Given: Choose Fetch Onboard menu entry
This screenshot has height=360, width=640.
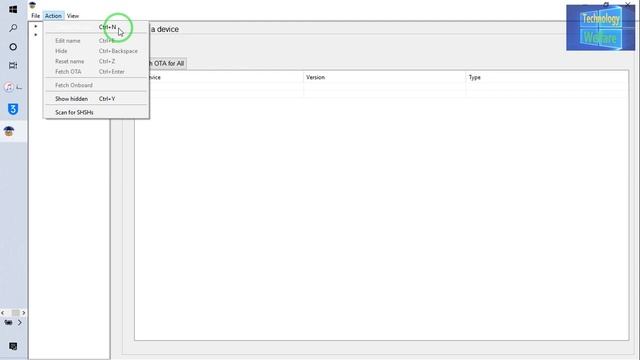Looking at the screenshot, I should point(96,85).
